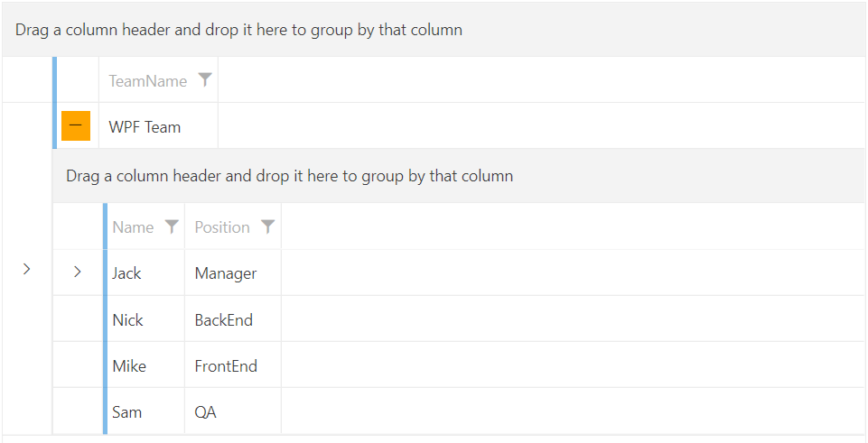Sort by the Name column header
This screenshot has width=868, height=443.
(x=133, y=227)
